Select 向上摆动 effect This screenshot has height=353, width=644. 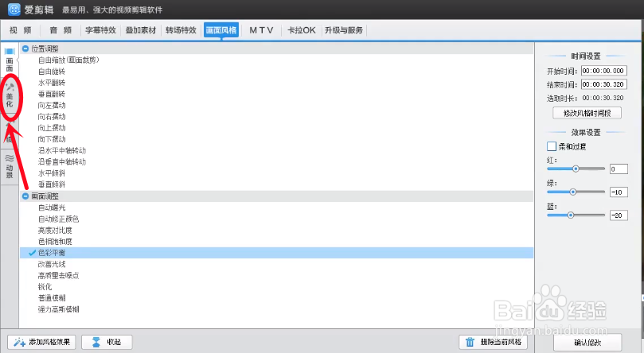(52, 128)
